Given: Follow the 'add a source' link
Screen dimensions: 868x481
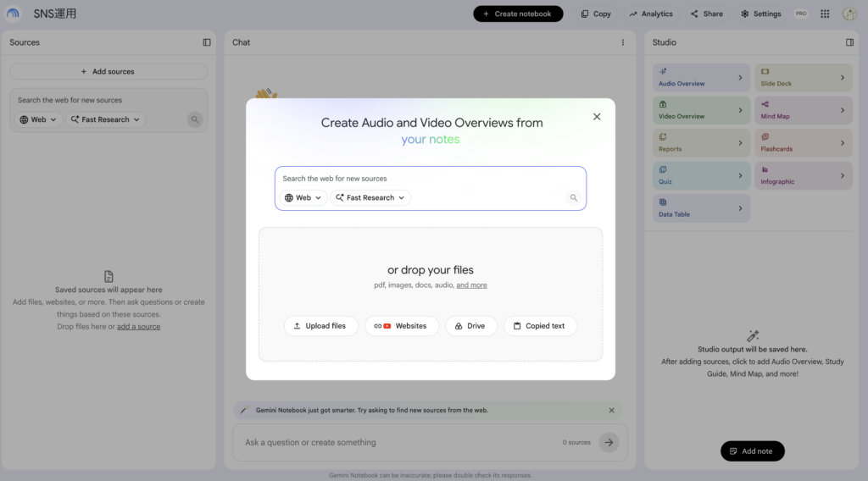Looking at the screenshot, I should point(138,327).
